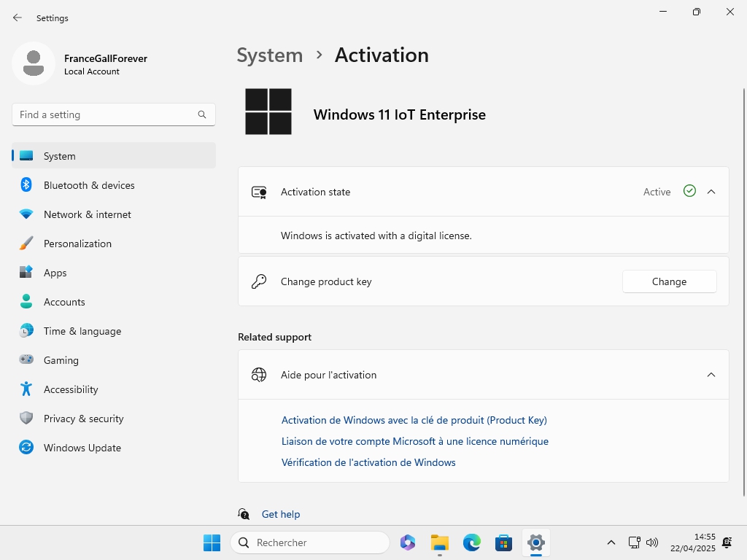Open Microsoft Edge from the taskbar
Image resolution: width=747 pixels, height=560 pixels.
472,542
